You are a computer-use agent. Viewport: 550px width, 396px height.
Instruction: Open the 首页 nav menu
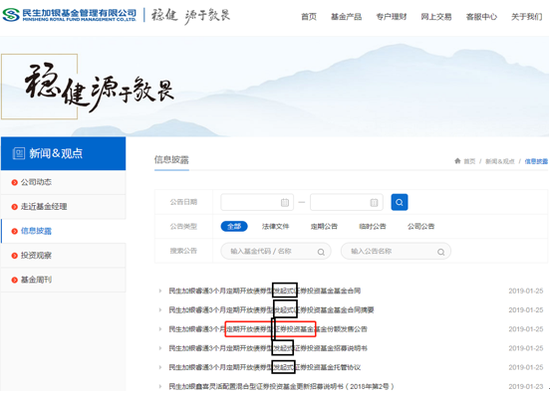click(x=309, y=17)
